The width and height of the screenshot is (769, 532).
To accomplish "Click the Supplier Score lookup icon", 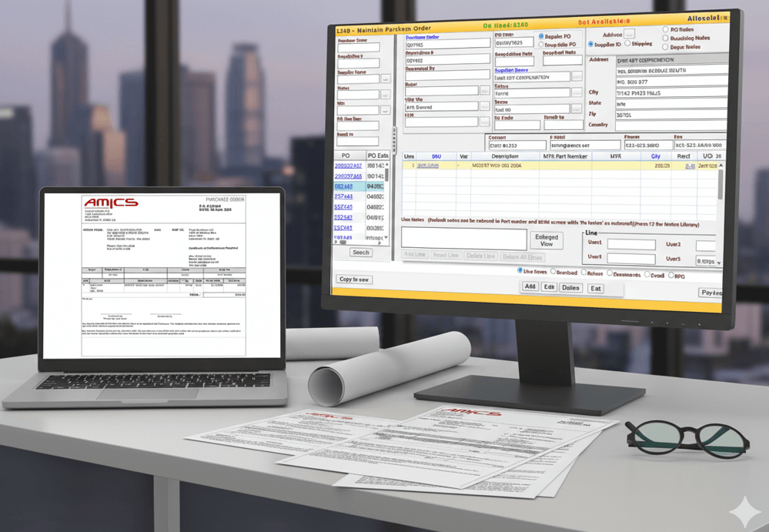I will click(x=576, y=77).
